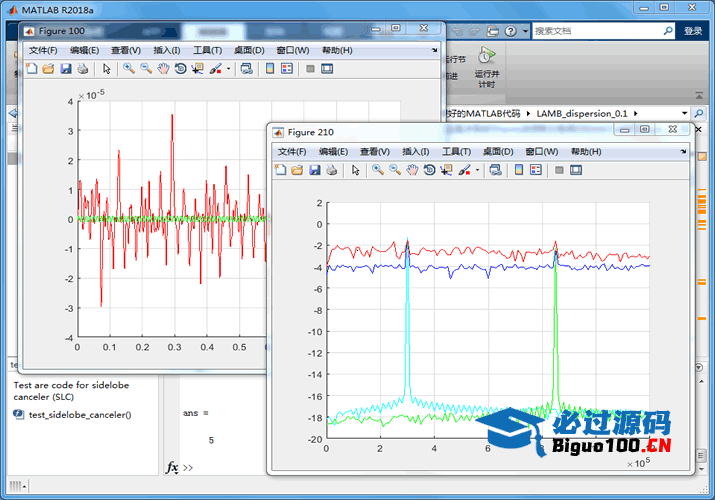715x500 pixels.
Task: Click New Figure icon in Figure 210 toolbar
Action: (280, 170)
